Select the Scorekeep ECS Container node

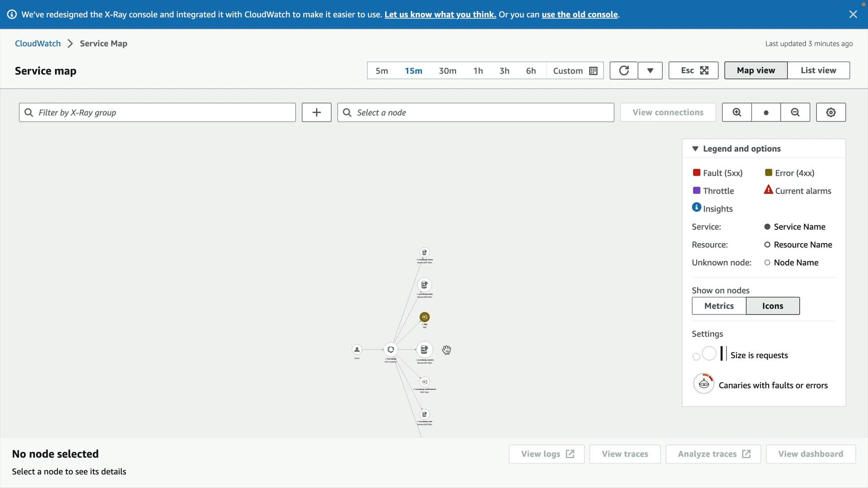click(391, 349)
